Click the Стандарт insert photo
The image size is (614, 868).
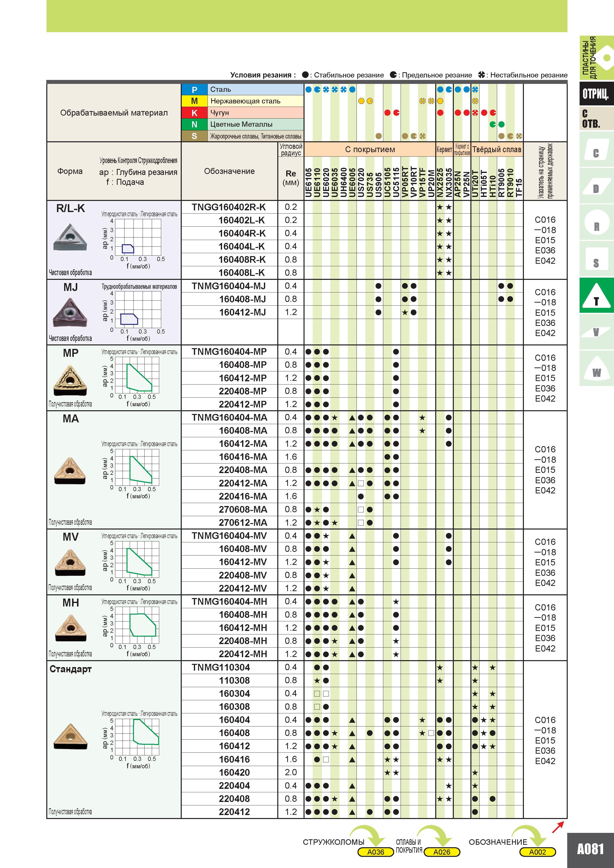click(x=70, y=736)
